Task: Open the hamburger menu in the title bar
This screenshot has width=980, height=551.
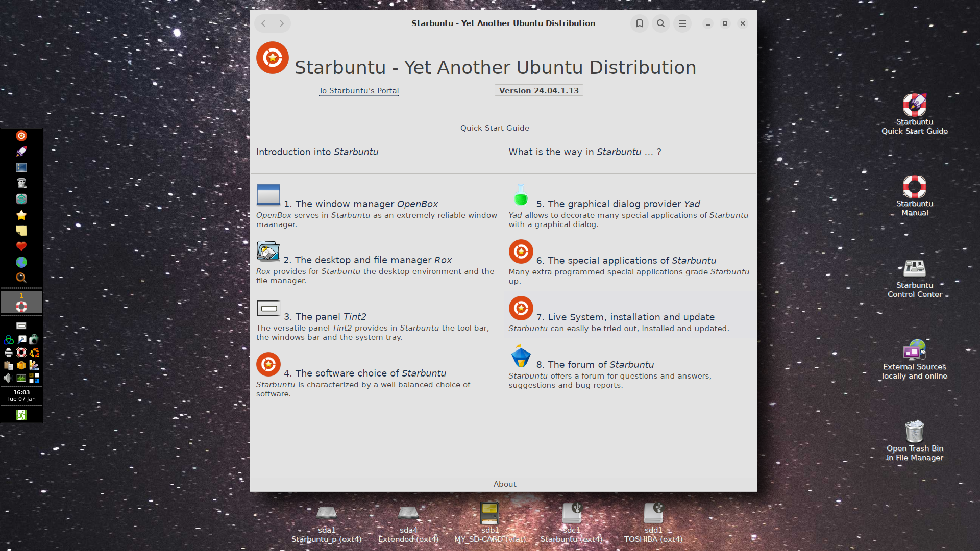Action: click(x=682, y=23)
